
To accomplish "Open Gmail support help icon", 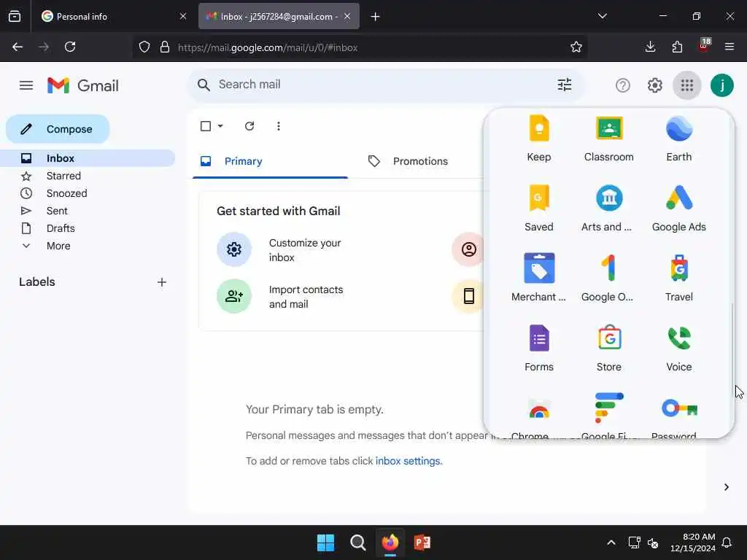I will 623,86.
